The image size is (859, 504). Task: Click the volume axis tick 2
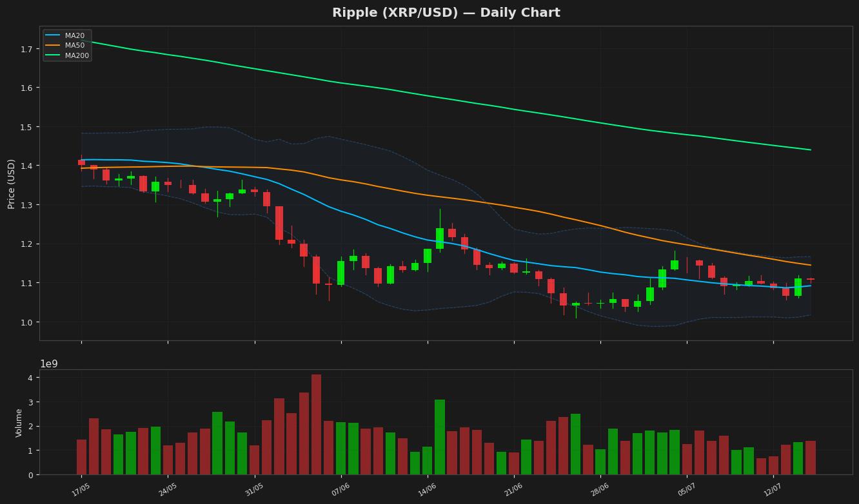tap(31, 426)
